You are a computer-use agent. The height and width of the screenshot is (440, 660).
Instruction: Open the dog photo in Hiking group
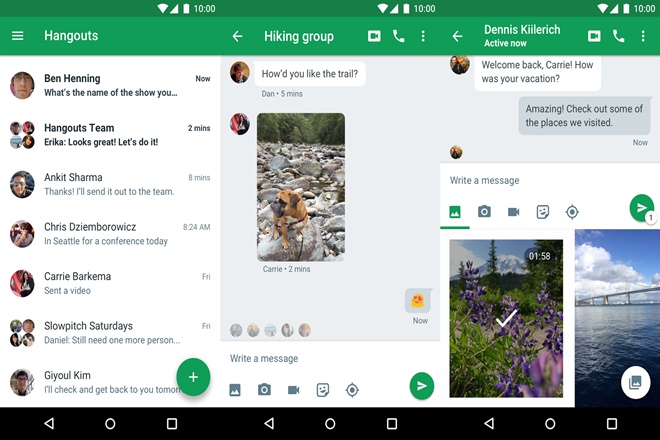301,186
